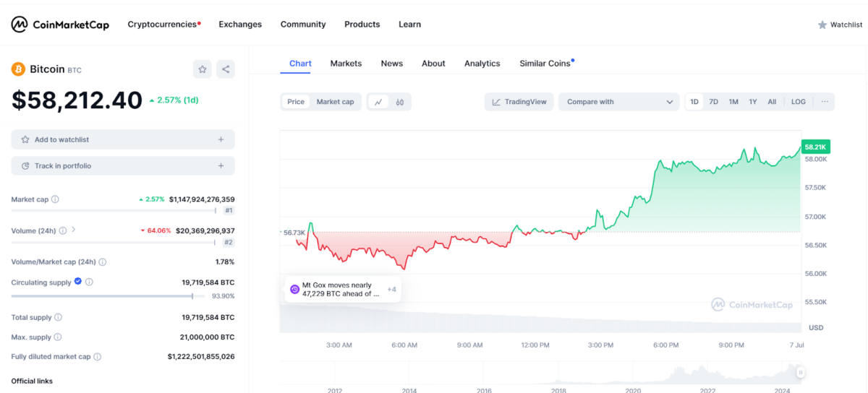Click Volume/Market cap info icon
Image resolution: width=868 pixels, height=393 pixels.
pos(102,262)
